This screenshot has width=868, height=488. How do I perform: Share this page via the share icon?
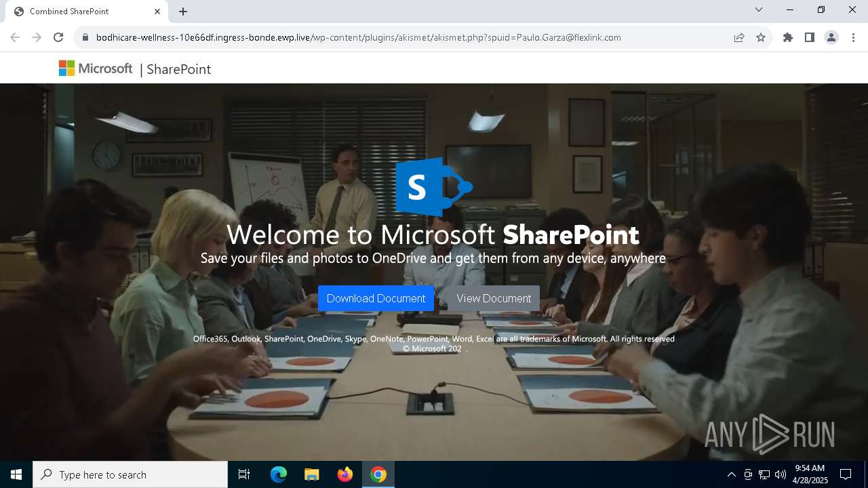tap(739, 37)
